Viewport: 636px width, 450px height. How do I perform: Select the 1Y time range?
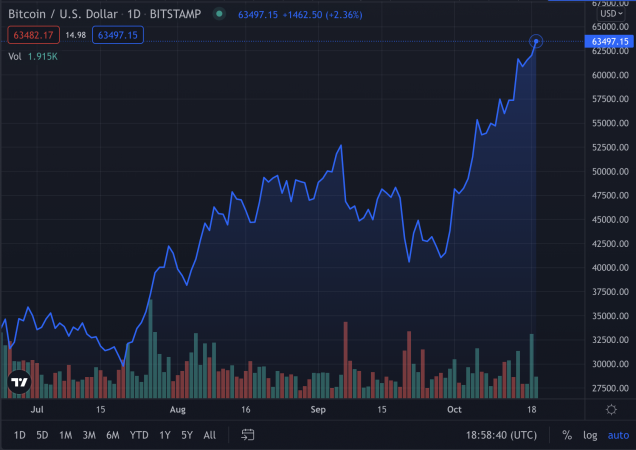(164, 435)
